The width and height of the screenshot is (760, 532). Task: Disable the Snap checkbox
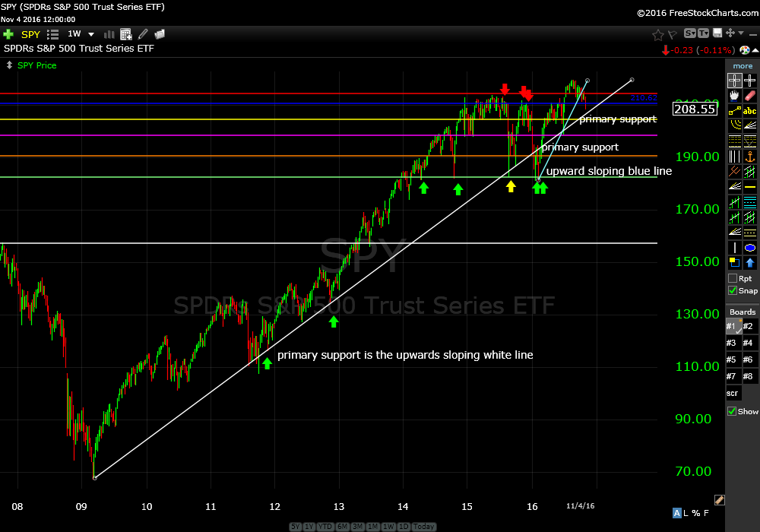pyautogui.click(x=732, y=290)
